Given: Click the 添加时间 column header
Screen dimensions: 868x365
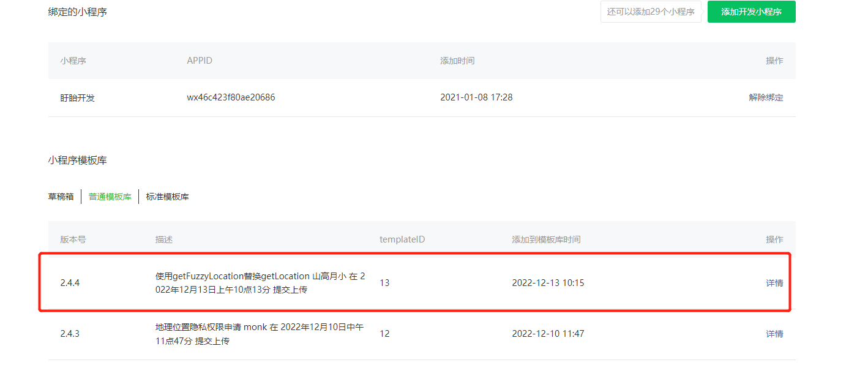Looking at the screenshot, I should 457,61.
